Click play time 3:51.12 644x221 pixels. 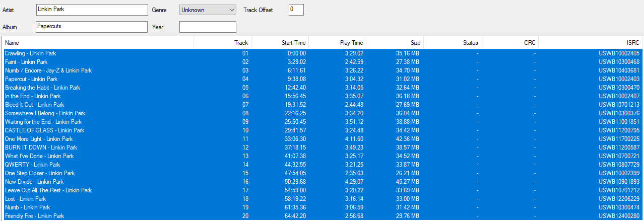point(354,122)
